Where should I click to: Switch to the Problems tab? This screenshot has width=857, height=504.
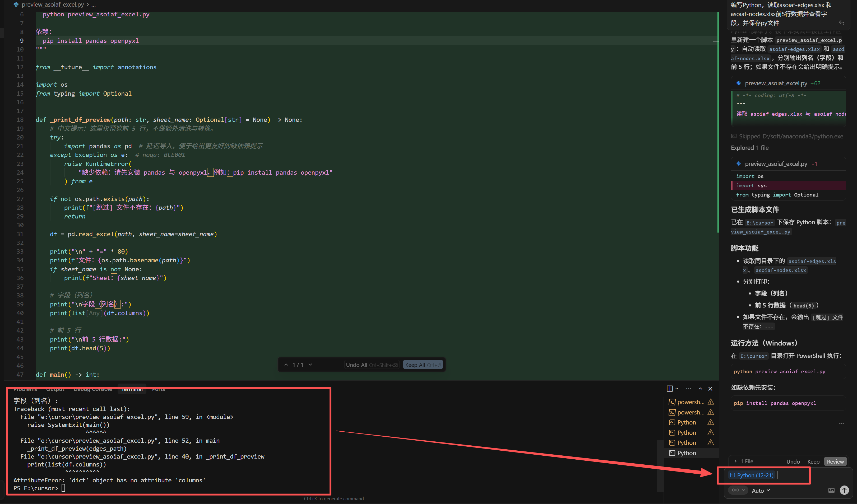click(25, 389)
